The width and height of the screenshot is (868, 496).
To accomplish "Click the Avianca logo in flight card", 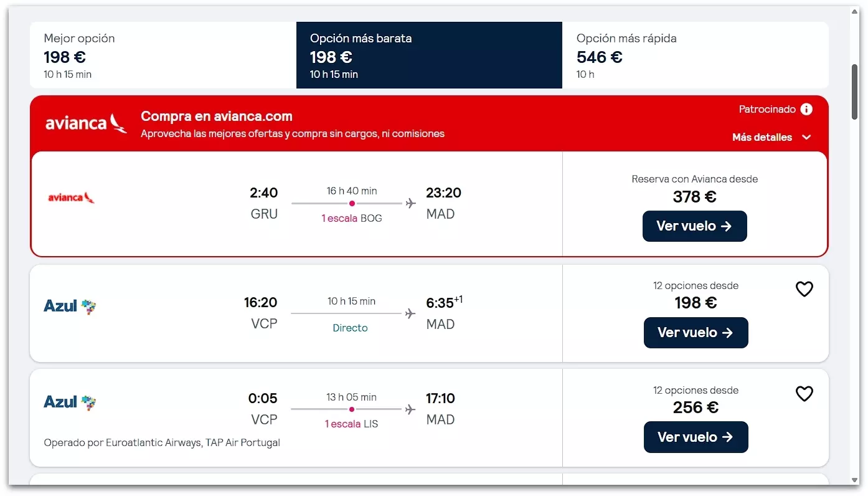I will (x=72, y=198).
